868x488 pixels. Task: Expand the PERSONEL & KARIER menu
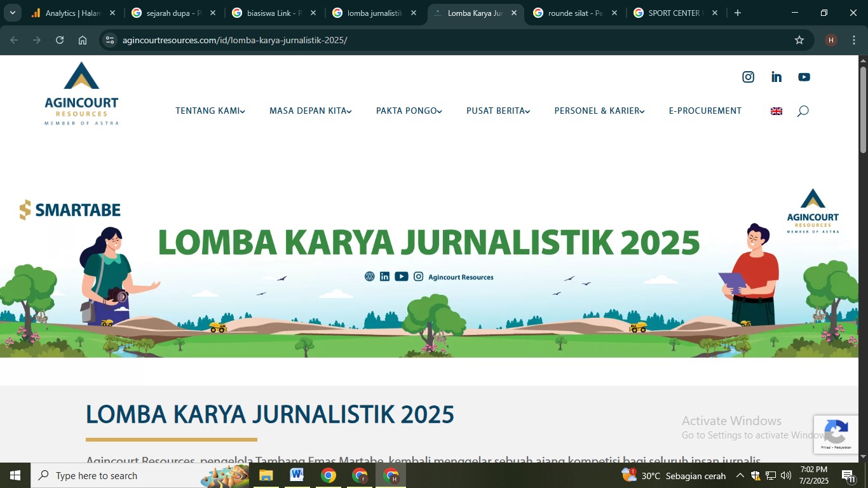coord(600,111)
